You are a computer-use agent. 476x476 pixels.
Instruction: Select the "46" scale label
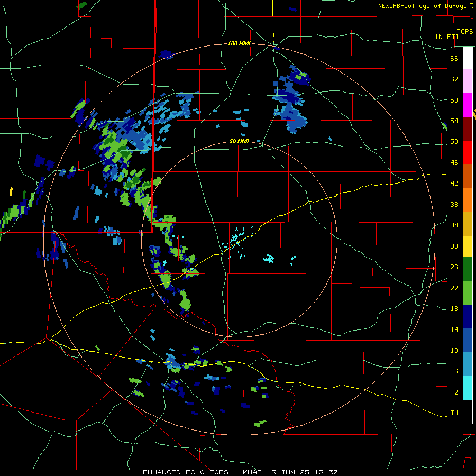coord(454,163)
